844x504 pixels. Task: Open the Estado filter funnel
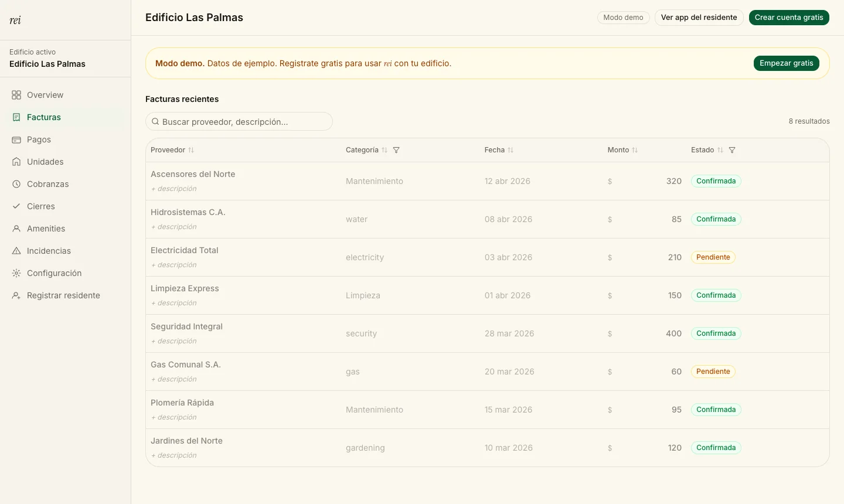click(732, 150)
